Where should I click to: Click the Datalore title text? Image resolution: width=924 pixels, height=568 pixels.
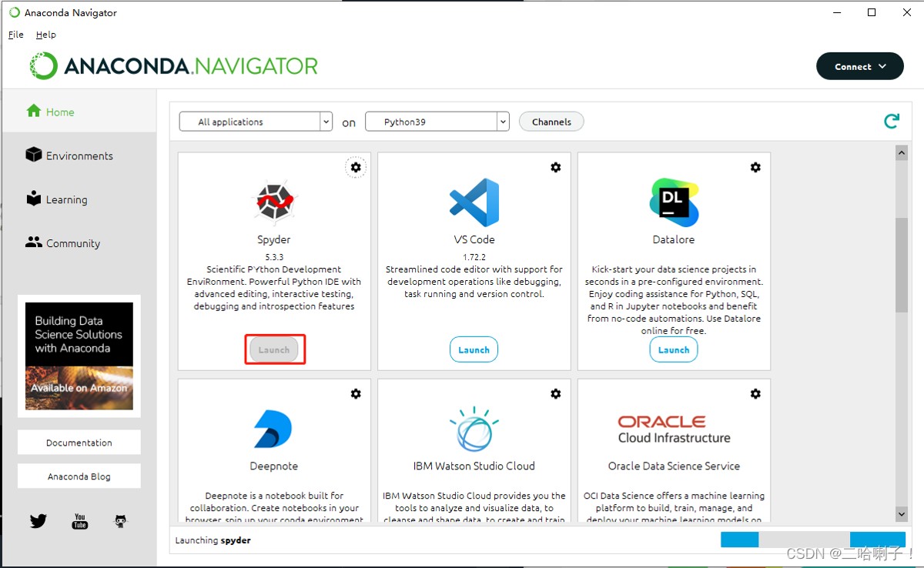(x=674, y=240)
